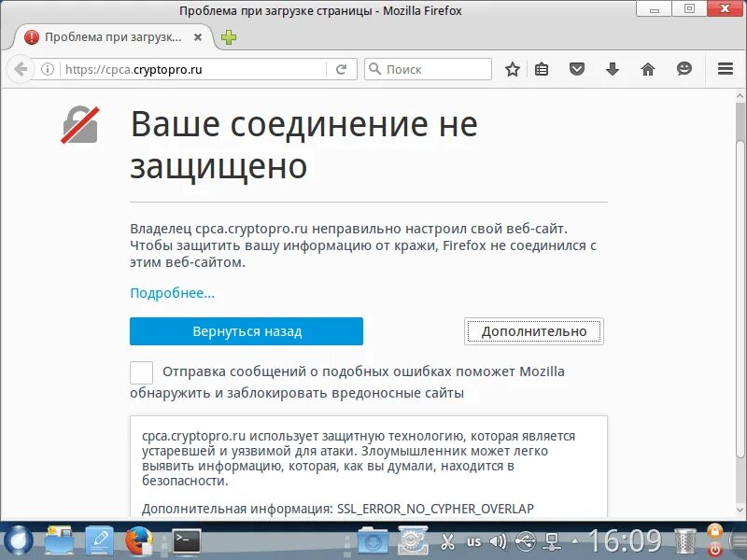Image resolution: width=747 pixels, height=560 pixels.
Task: Open the downloads folder panel icon
Action: coord(373,540)
